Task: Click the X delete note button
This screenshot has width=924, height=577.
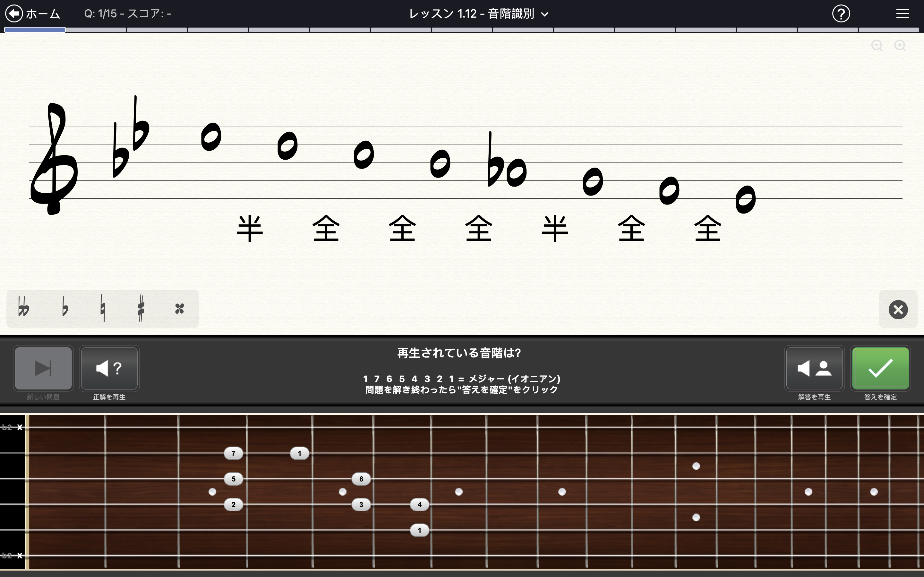Action: coord(898,309)
